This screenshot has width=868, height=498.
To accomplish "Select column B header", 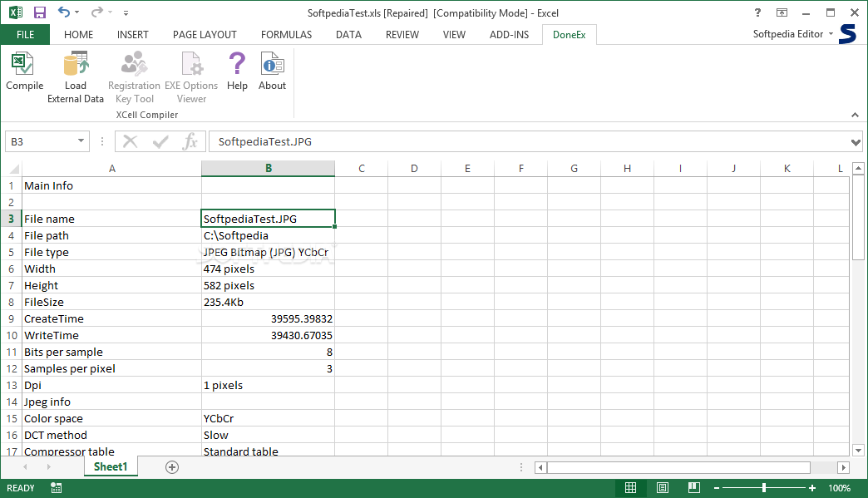I will coord(269,168).
